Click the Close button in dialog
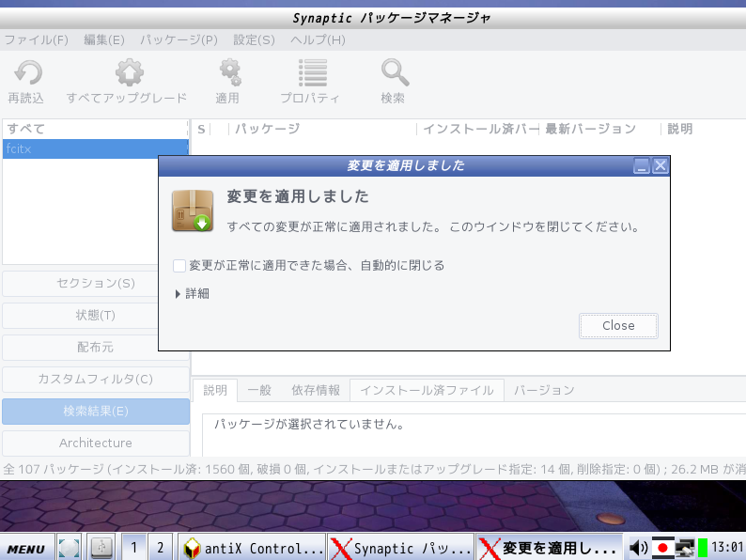This screenshot has width=746, height=560. [618, 326]
